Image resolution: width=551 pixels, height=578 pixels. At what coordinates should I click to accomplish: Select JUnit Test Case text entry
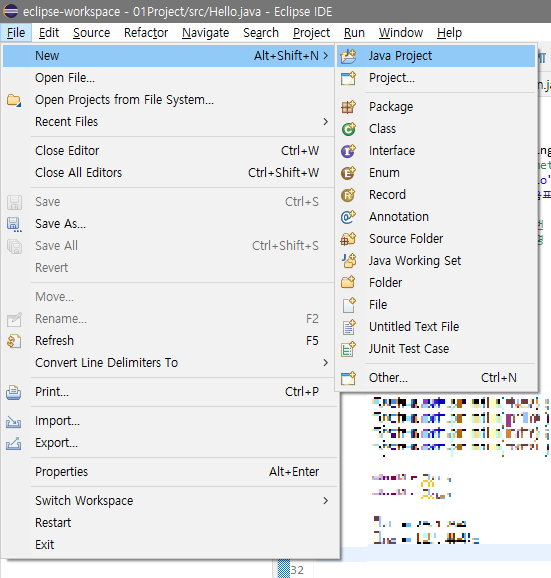pos(409,348)
